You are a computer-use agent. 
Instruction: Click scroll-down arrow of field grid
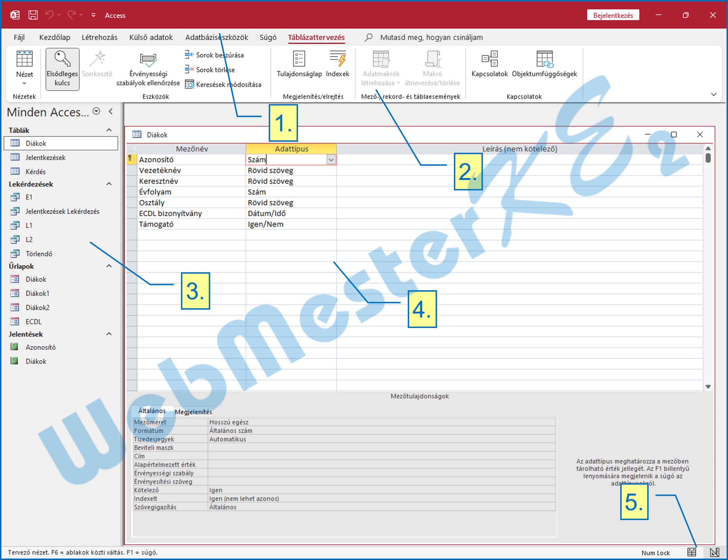click(708, 387)
